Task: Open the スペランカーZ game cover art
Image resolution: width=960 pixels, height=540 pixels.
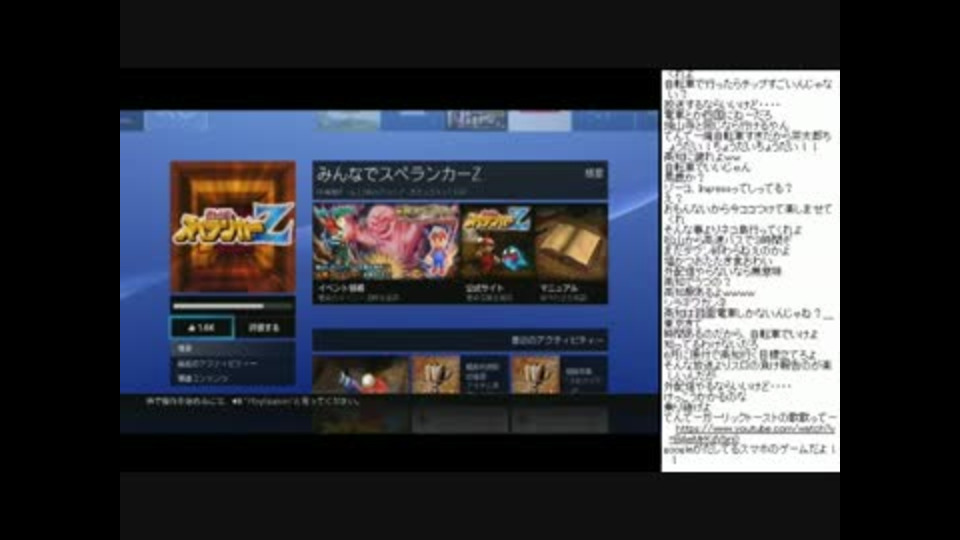Action: pyautogui.click(x=233, y=227)
